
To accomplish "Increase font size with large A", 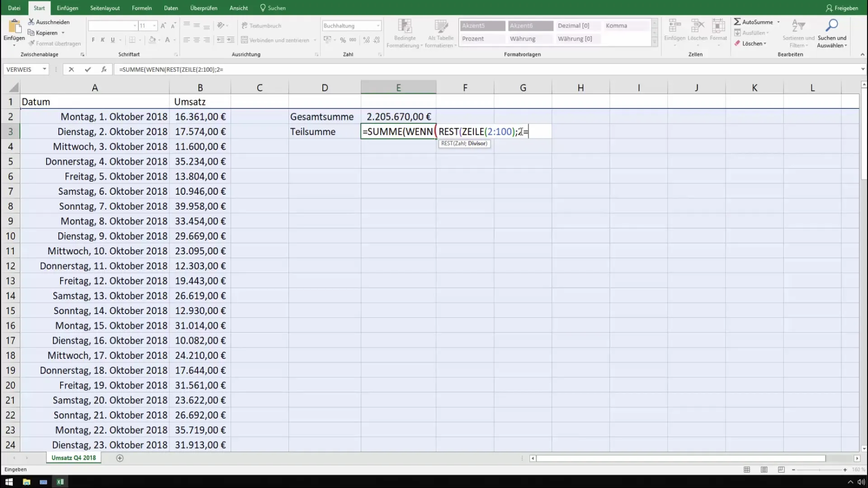I will pos(163,26).
